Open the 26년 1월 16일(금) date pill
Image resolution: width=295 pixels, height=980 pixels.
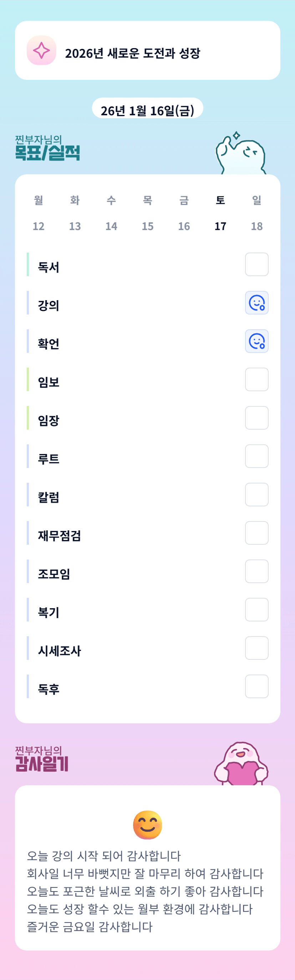pos(148,110)
